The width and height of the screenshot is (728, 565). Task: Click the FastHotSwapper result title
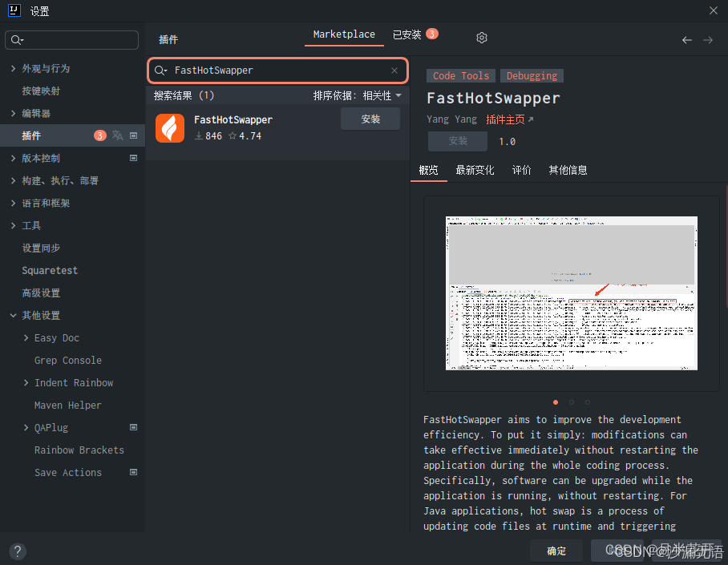pyautogui.click(x=233, y=119)
